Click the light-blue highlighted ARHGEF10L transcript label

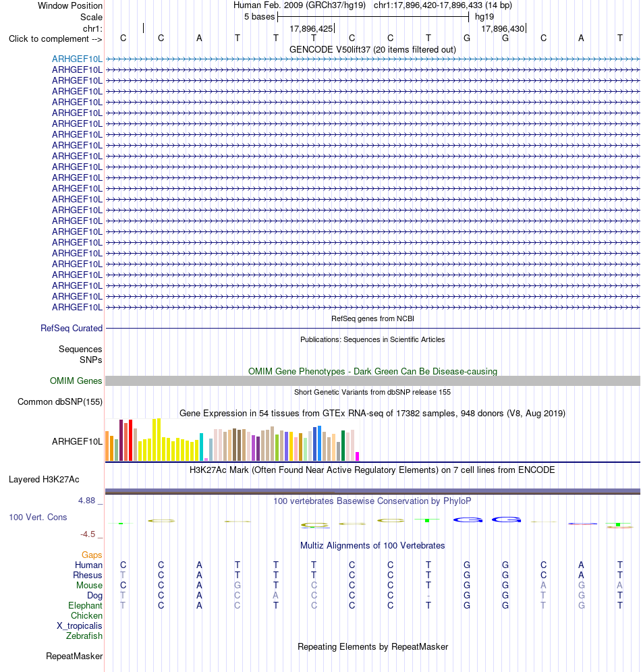pos(77,59)
